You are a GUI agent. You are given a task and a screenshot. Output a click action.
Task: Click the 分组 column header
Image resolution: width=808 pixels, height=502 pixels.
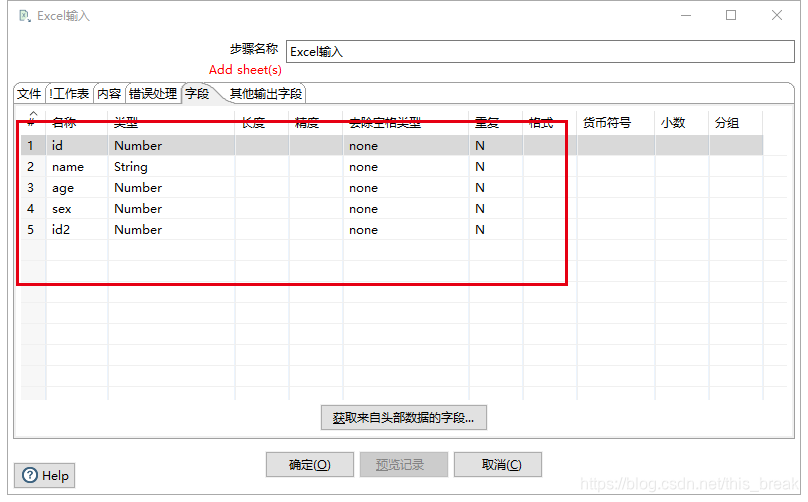(x=736, y=123)
